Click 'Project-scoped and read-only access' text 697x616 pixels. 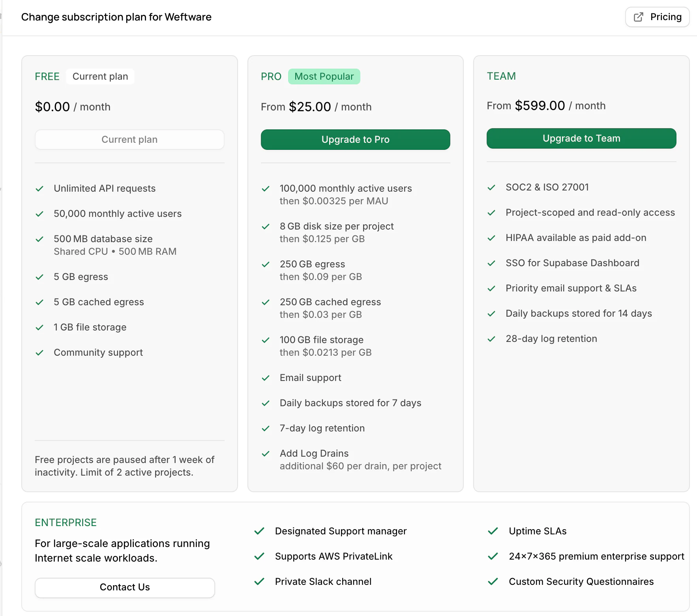click(590, 213)
